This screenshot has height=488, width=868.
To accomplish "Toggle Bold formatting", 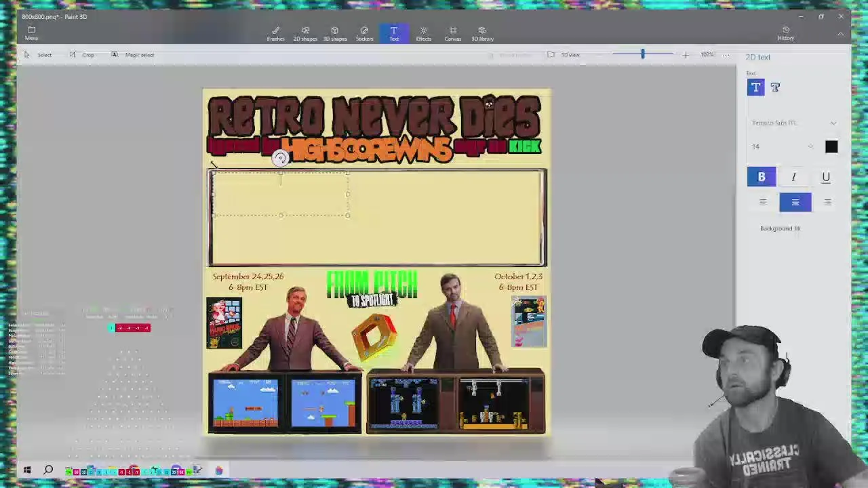I will (762, 177).
